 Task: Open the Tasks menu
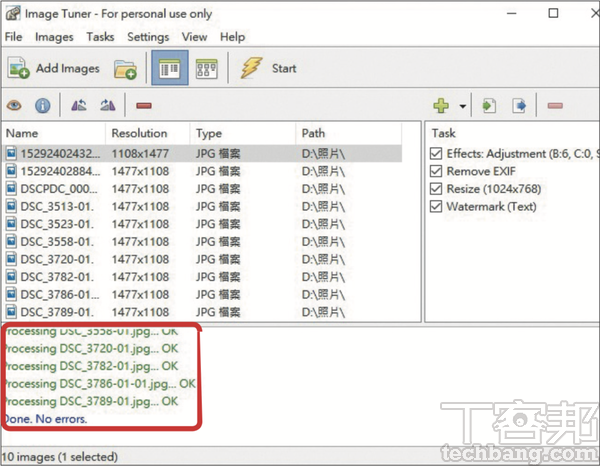[100, 37]
